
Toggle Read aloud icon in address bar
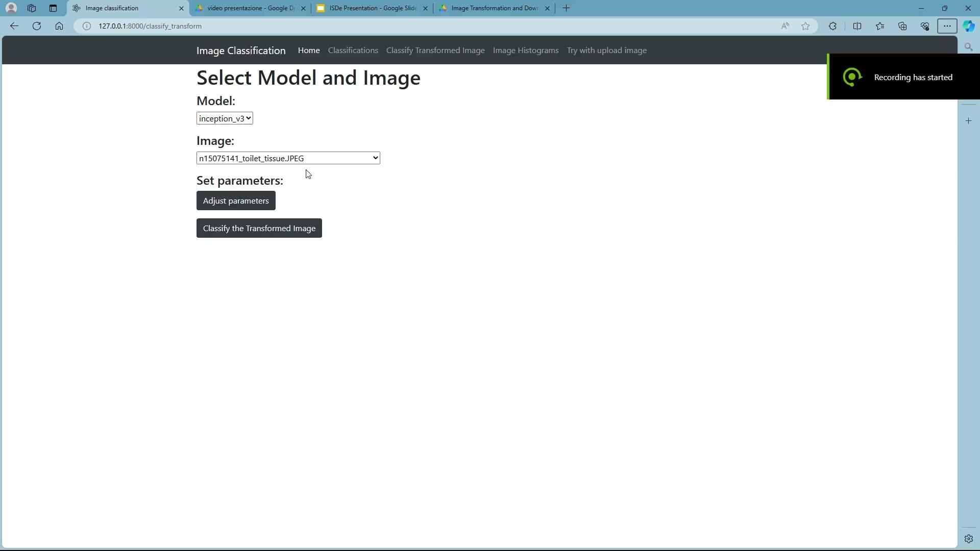[x=785, y=26]
